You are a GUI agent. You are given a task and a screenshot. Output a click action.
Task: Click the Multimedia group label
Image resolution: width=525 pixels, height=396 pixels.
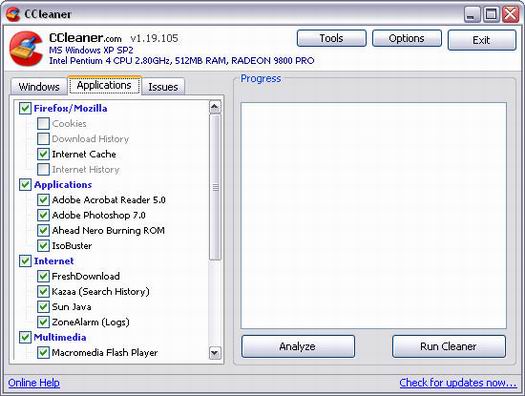pos(60,337)
